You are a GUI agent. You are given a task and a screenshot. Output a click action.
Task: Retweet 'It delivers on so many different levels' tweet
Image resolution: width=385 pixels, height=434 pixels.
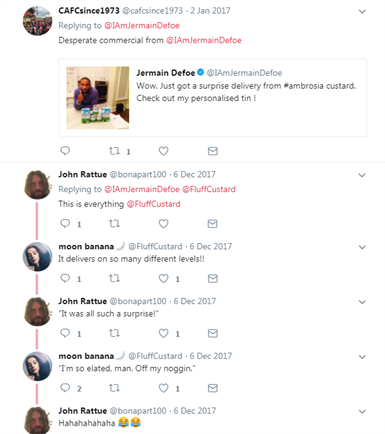point(114,278)
